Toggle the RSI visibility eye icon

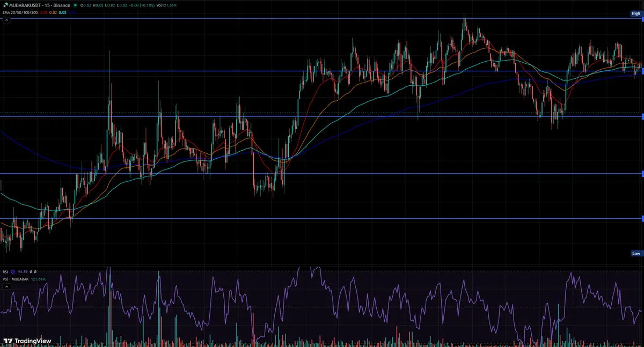tap(13, 272)
